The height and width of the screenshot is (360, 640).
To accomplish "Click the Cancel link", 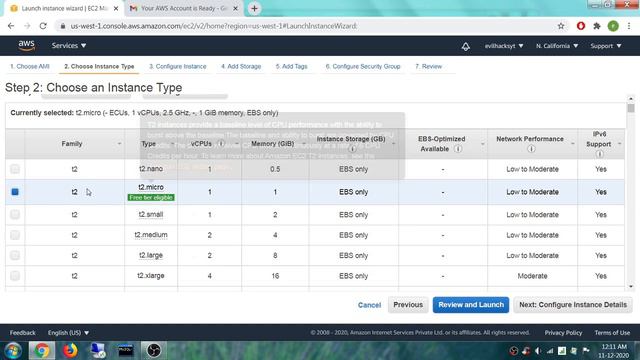I will click(369, 305).
